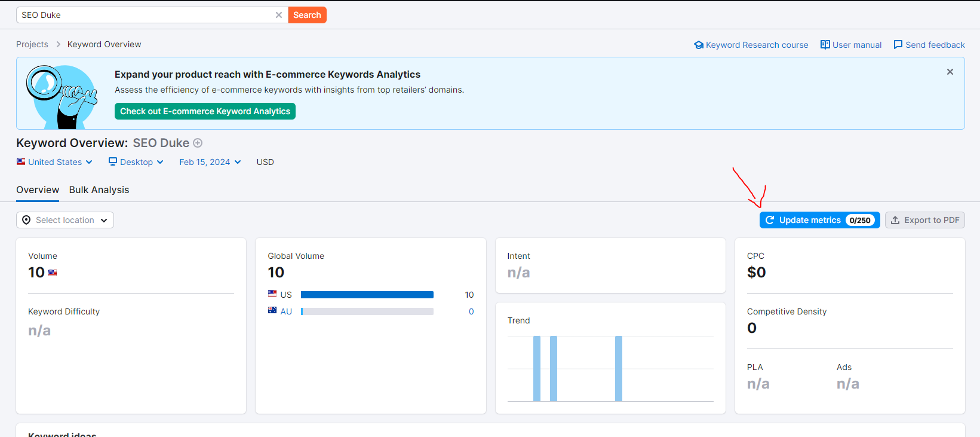Open the Select location dropdown
This screenshot has width=980, height=437.
click(x=65, y=220)
